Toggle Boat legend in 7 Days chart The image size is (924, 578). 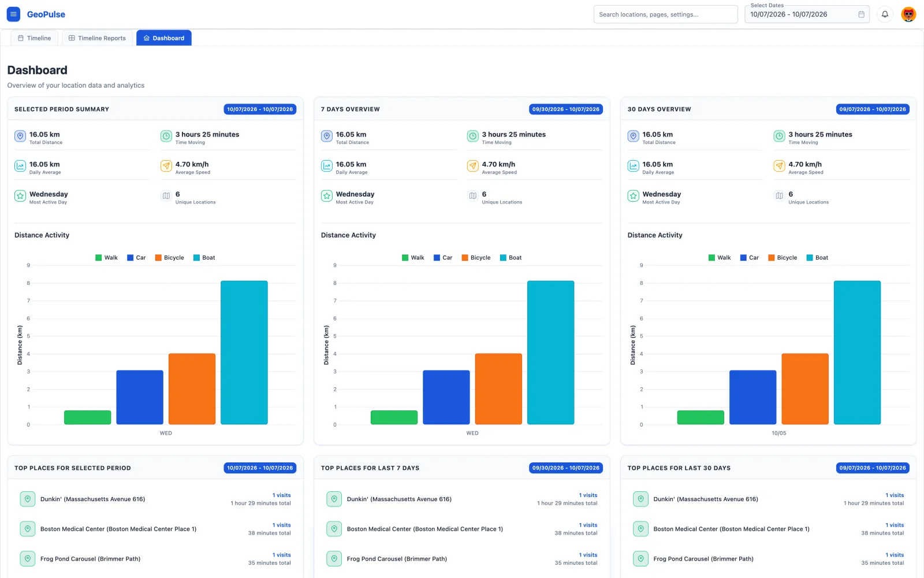pos(511,258)
